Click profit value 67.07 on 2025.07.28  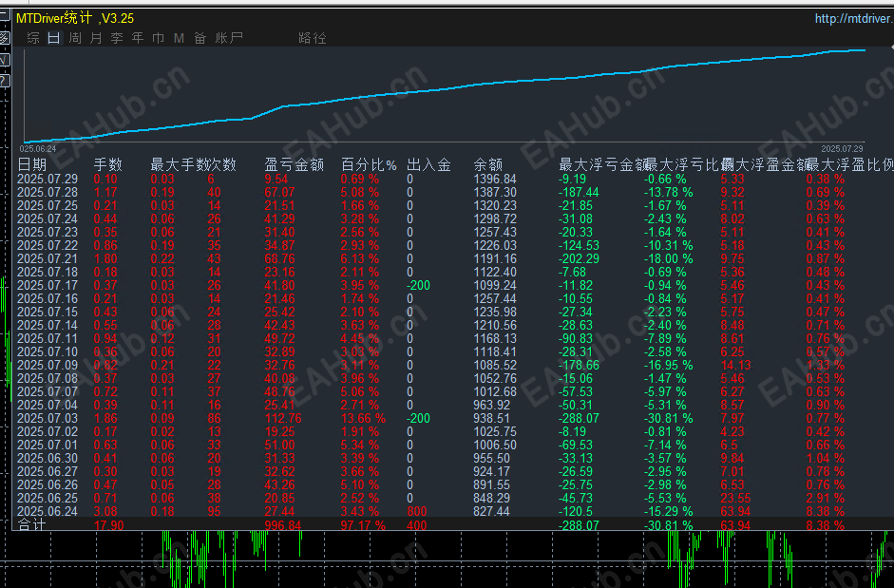[x=280, y=192]
